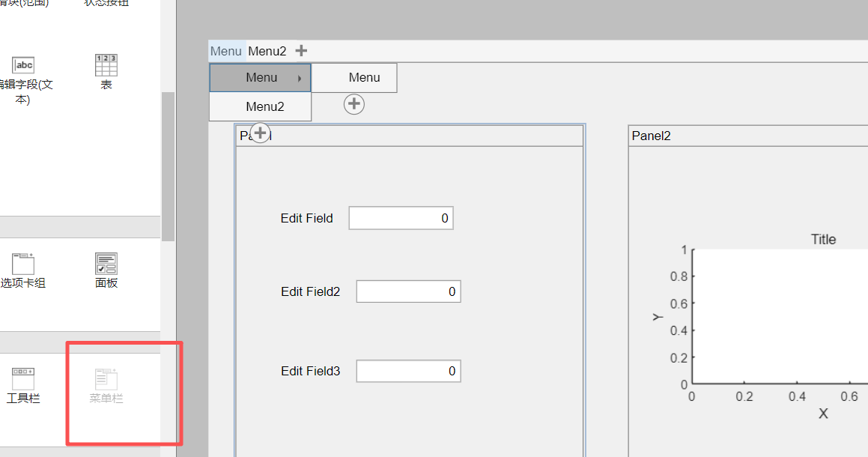Image resolution: width=868 pixels, height=457 pixels.
Task: Open the top-level Menu in the menu bar
Action: 226,51
